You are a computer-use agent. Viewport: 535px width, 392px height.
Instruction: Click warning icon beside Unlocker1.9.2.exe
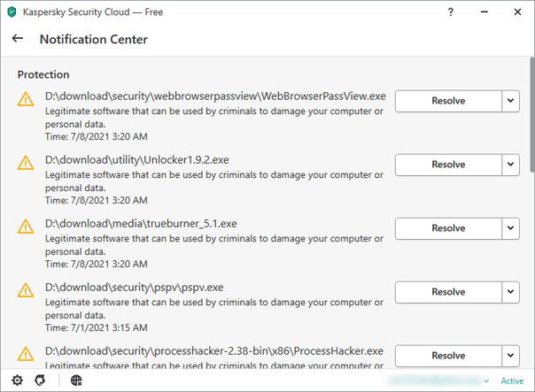coord(26,163)
